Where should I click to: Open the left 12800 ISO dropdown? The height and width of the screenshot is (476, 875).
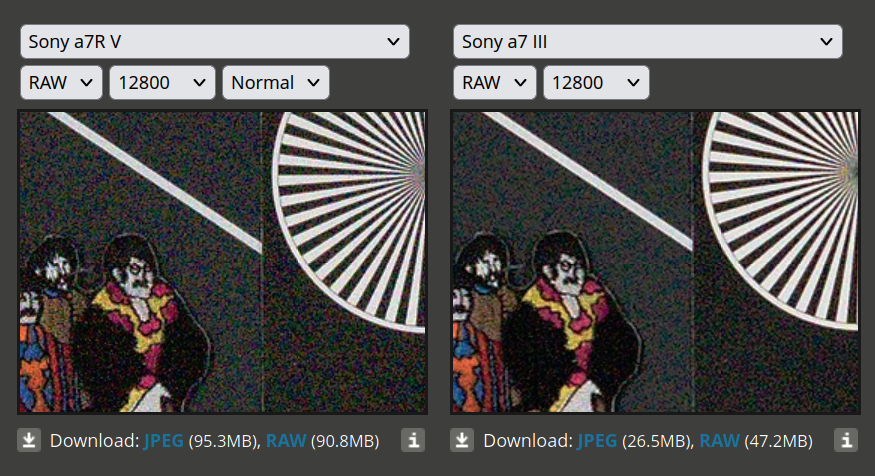click(162, 83)
